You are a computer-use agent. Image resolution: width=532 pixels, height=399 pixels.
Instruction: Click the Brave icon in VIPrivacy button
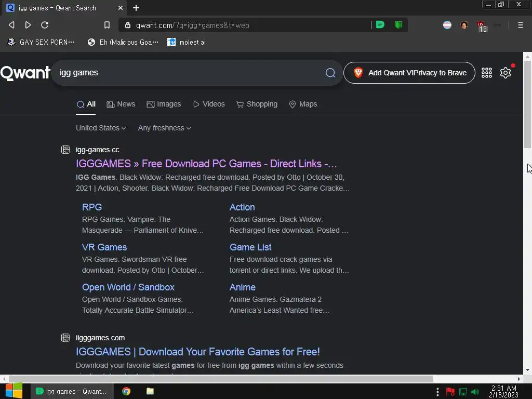358,73
